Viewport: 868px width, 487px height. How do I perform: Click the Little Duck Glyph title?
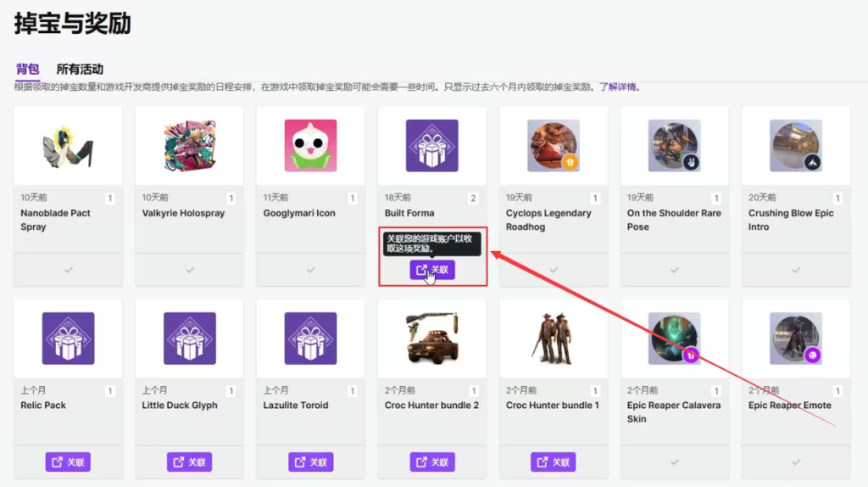(180, 405)
